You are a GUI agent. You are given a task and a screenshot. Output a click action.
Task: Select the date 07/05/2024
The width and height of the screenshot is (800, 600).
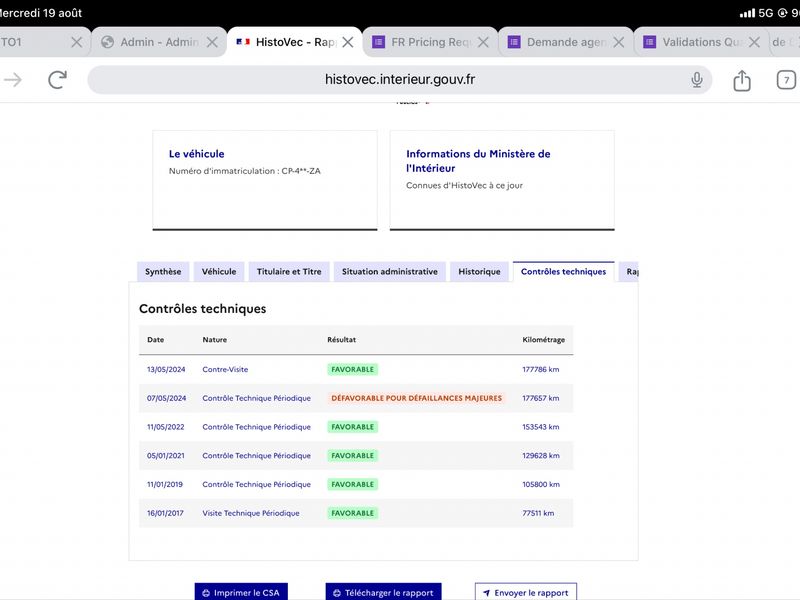coord(166,398)
